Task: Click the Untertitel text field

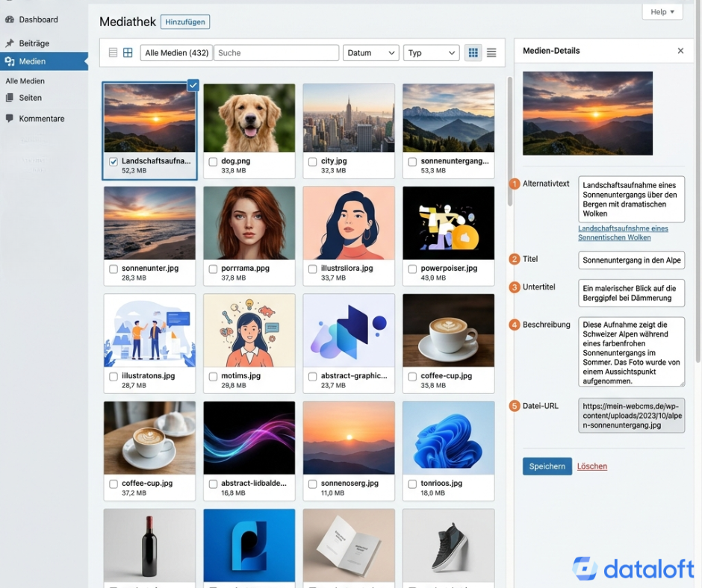Action: 631,293
